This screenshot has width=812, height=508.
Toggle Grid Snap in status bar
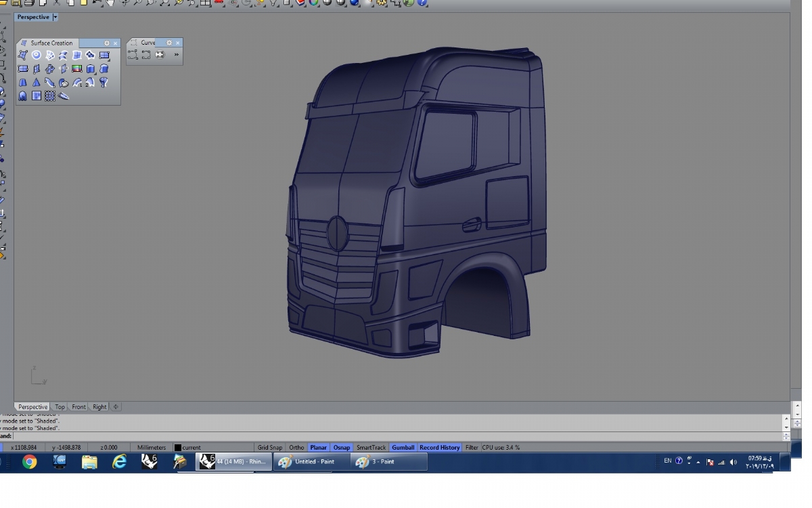pos(269,448)
